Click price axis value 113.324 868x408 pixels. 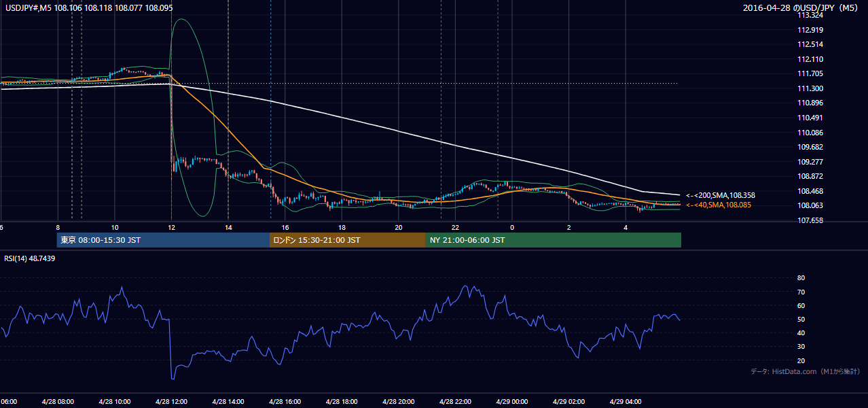tap(810, 15)
